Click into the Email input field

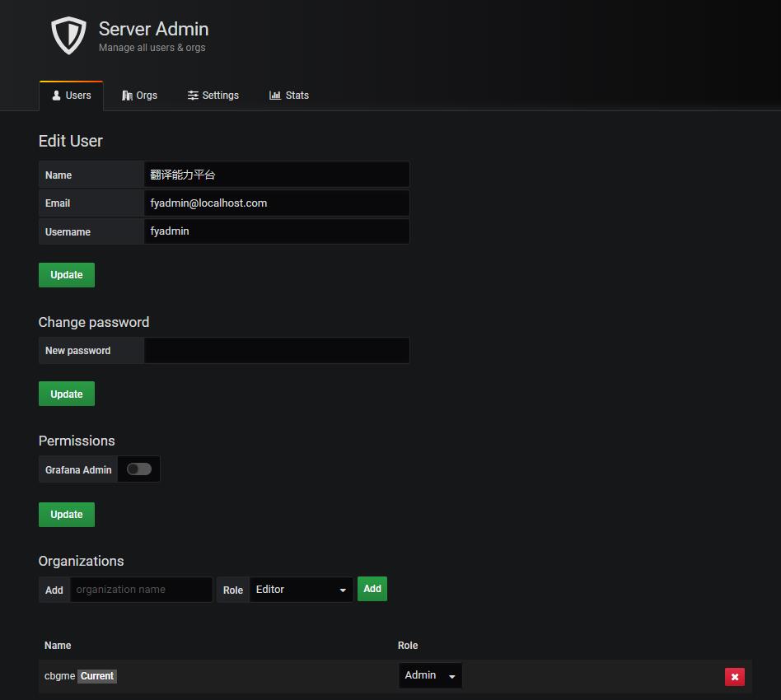pos(276,203)
